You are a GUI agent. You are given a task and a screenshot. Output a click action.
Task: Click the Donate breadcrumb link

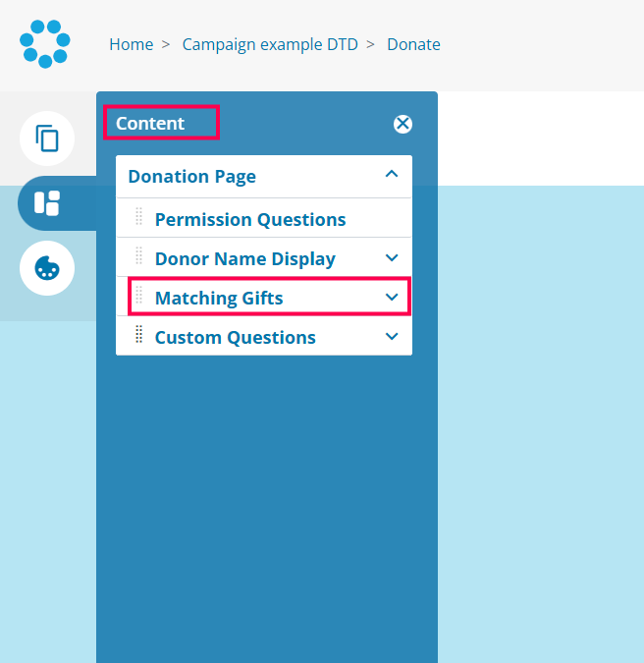413,44
